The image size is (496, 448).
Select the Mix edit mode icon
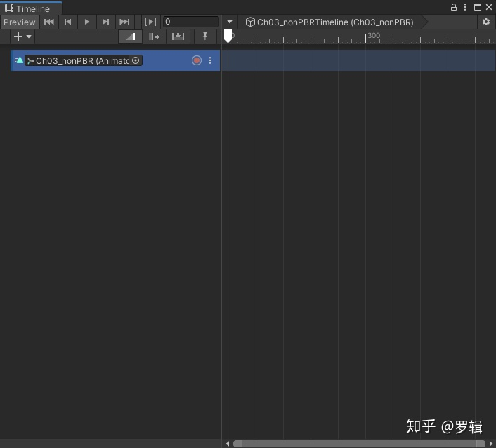[131, 37]
